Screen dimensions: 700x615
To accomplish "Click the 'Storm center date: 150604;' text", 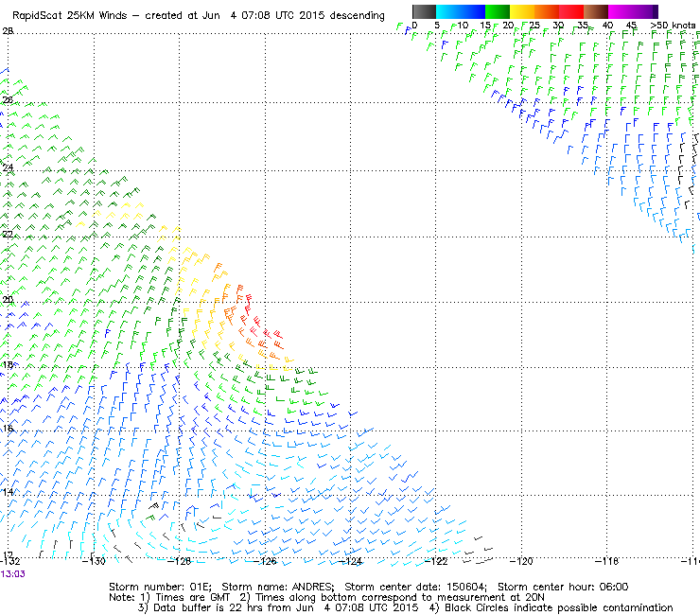I will [x=415, y=587].
